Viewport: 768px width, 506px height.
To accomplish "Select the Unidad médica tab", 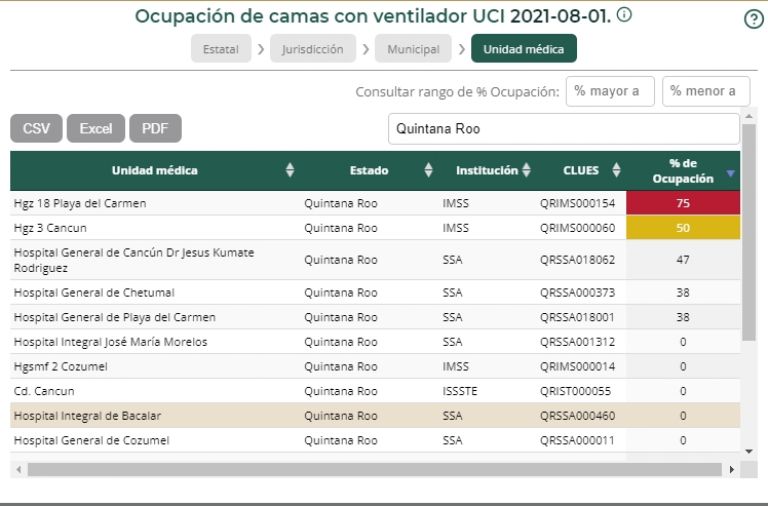I will [x=523, y=49].
